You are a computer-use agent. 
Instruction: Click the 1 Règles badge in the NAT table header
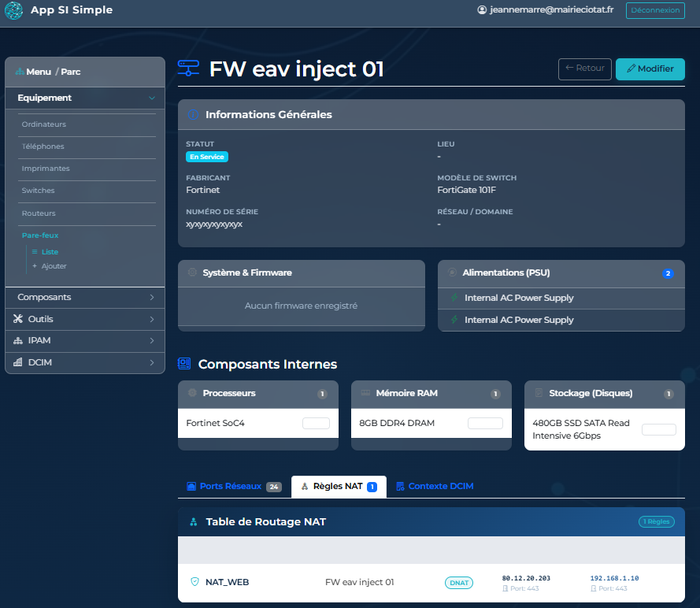point(656,521)
